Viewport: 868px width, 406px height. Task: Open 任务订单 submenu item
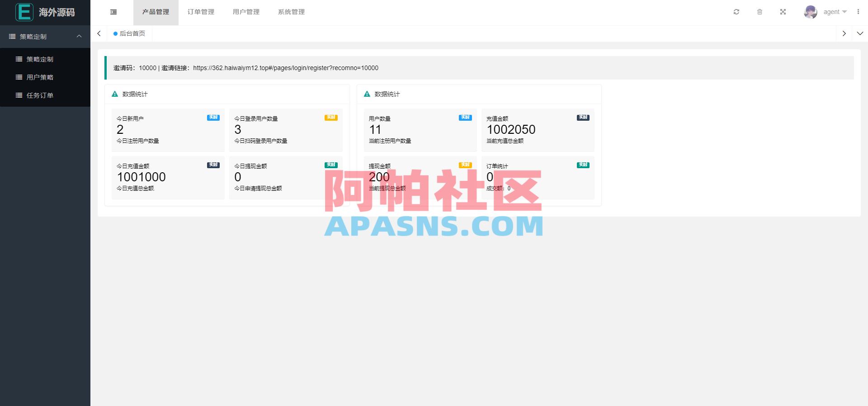[45, 95]
